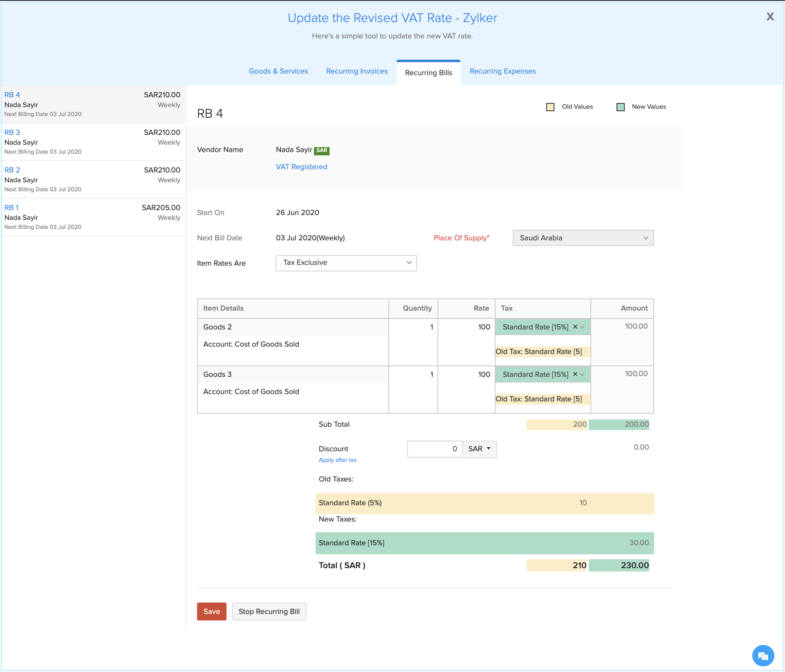
Task: Go to Recurring Expenses tab
Action: point(502,71)
